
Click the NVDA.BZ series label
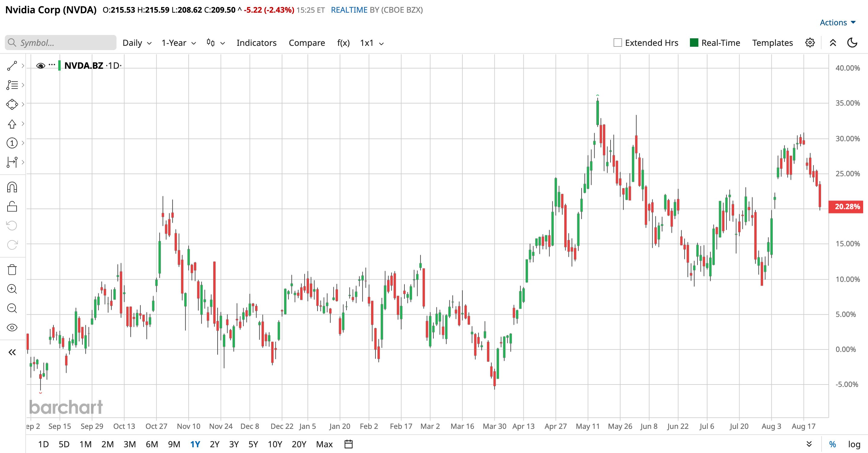(x=84, y=66)
